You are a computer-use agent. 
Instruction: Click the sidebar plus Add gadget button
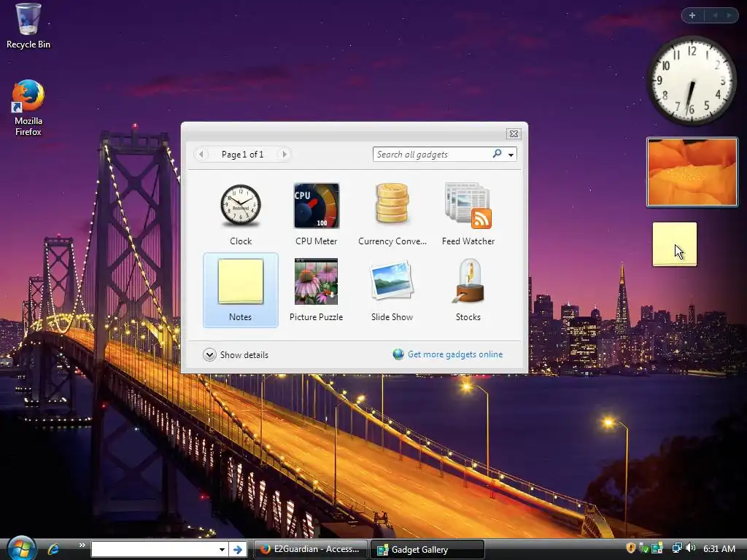pos(692,15)
